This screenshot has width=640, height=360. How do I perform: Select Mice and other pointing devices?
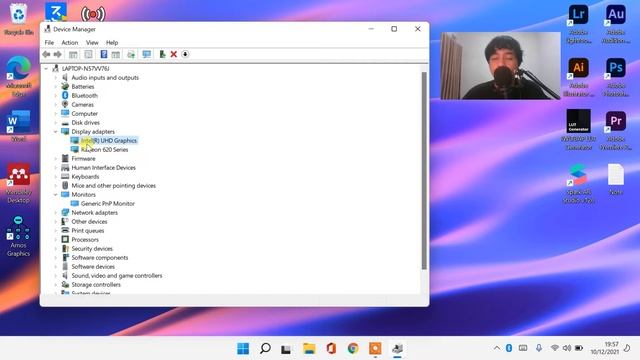(x=113, y=186)
